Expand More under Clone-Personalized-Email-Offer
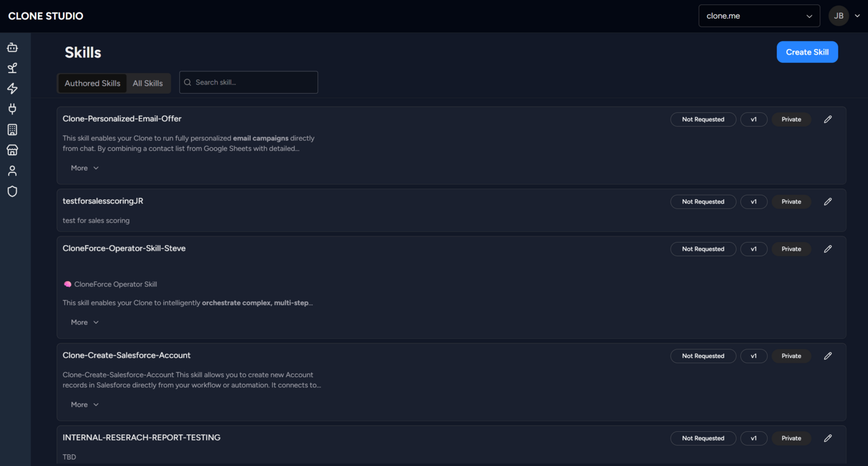Viewport: 868px width, 466px height. 85,168
